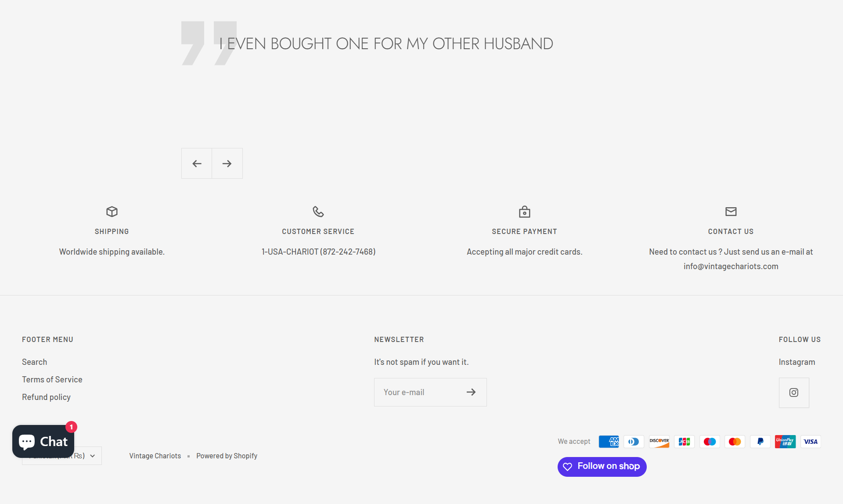
Task: Click the Follow on shop button
Action: [x=602, y=466]
